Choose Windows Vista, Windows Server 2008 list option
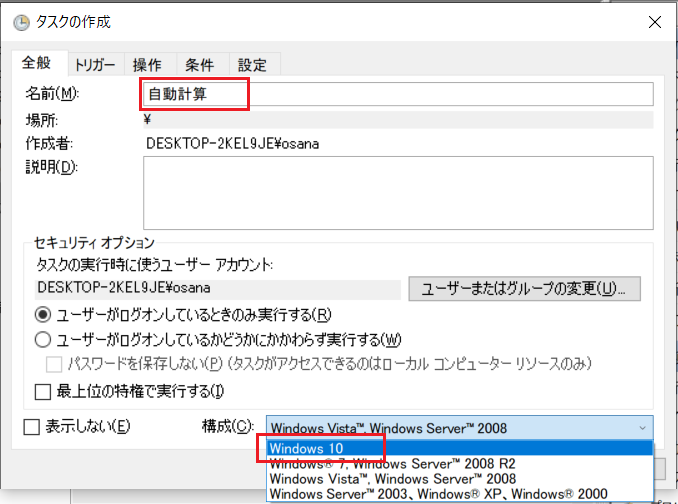Screen dimensions: 678x504 (460, 478)
